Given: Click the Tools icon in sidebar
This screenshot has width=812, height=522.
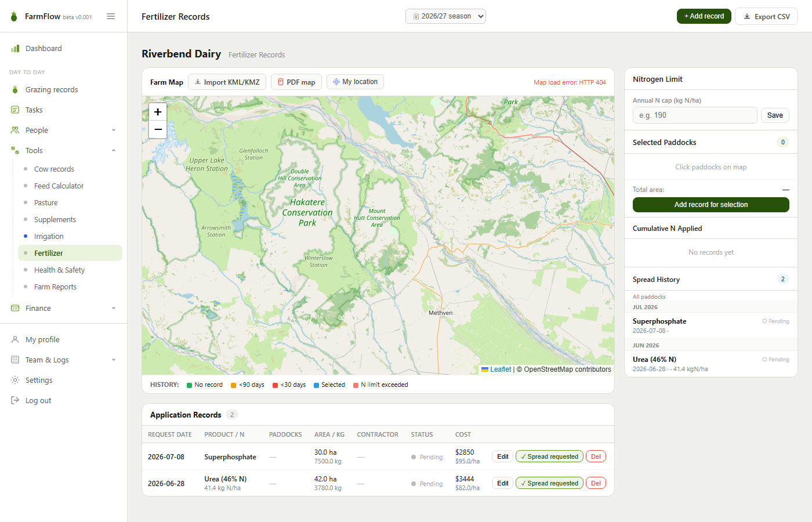Looking at the screenshot, I should pos(15,151).
